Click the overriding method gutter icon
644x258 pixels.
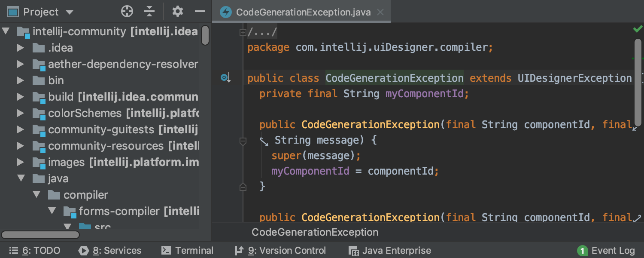point(225,77)
